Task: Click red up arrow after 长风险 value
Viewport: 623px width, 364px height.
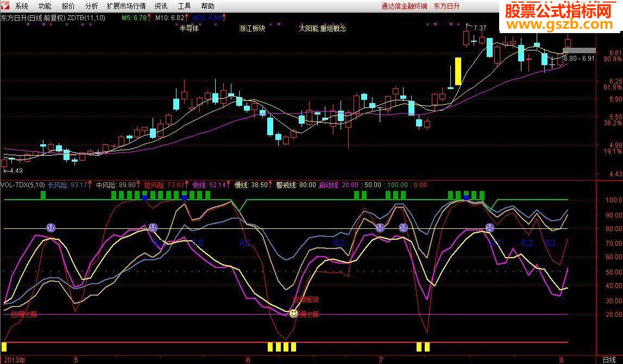Action: [x=90, y=184]
